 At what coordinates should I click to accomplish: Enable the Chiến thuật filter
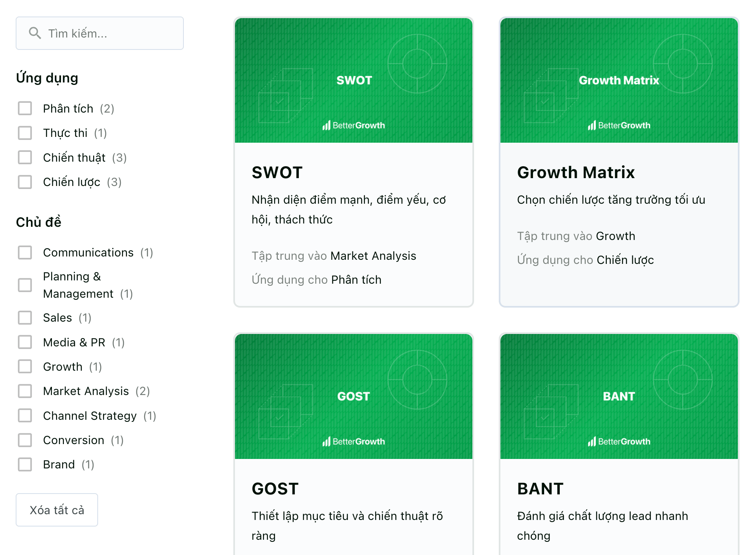point(25,158)
